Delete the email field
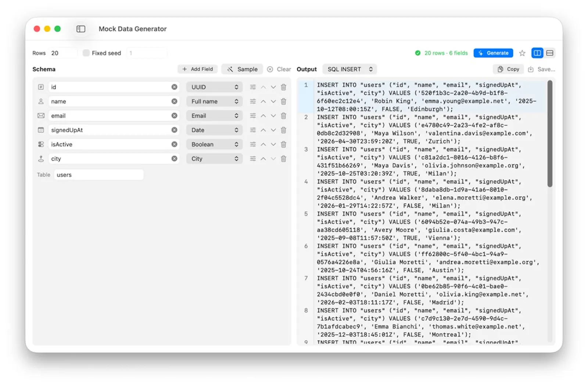The image size is (588, 386). (283, 116)
